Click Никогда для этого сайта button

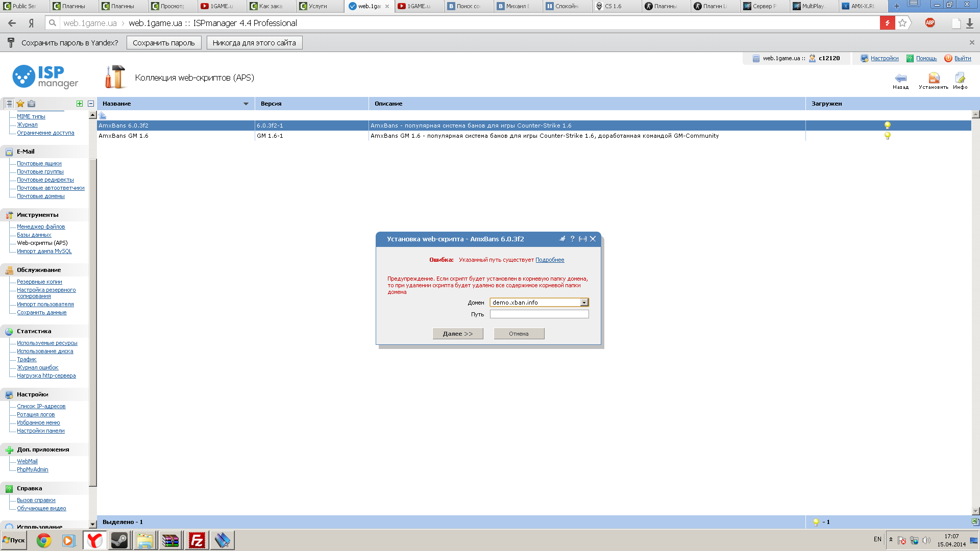coord(254,43)
